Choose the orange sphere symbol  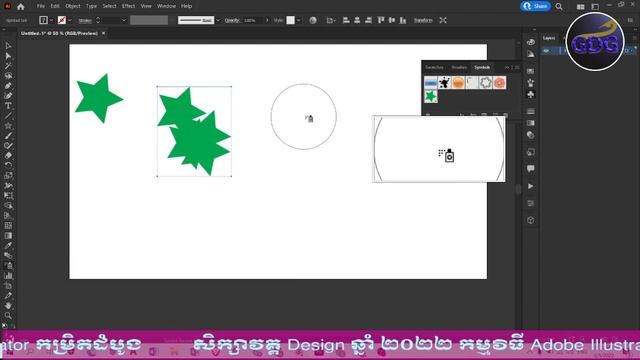pyautogui.click(x=458, y=82)
